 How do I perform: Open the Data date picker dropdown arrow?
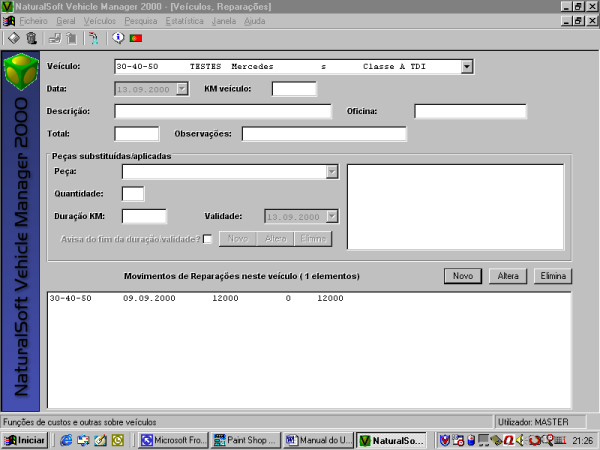click(x=182, y=89)
